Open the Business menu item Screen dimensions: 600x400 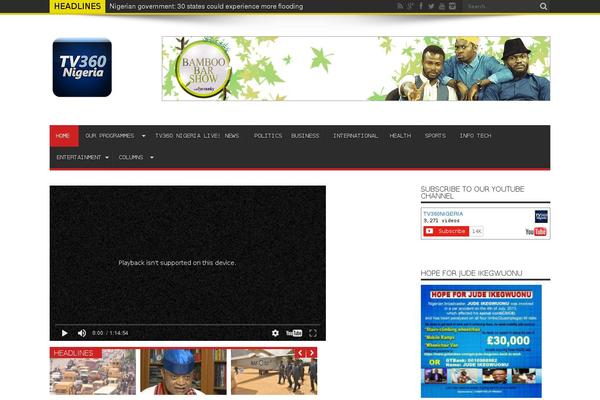click(305, 136)
